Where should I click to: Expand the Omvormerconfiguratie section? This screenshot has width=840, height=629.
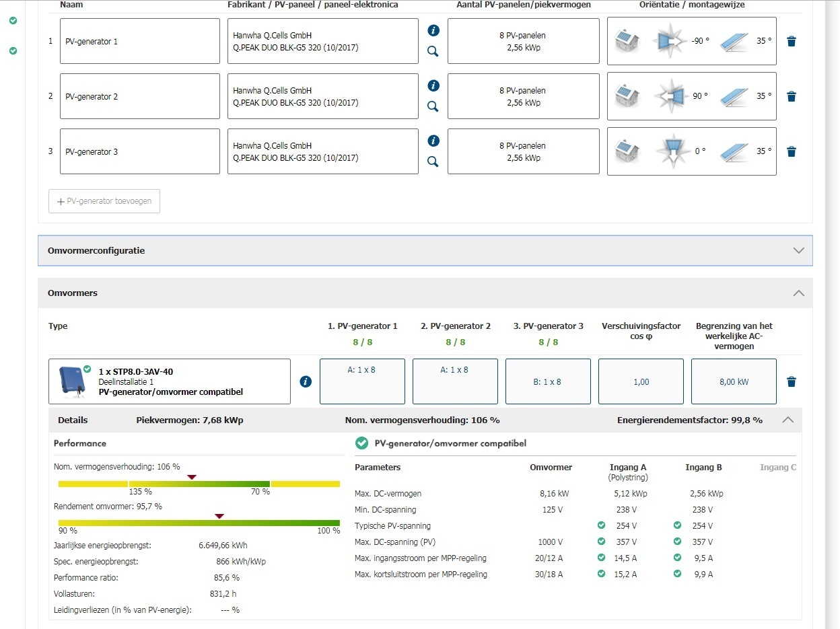pyautogui.click(x=798, y=250)
